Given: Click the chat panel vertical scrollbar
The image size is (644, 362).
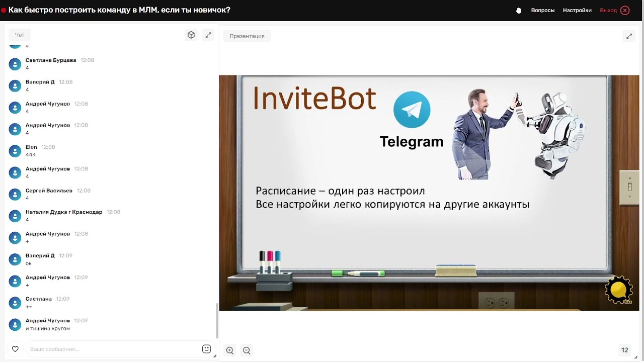Looking at the screenshot, I should click(217, 321).
